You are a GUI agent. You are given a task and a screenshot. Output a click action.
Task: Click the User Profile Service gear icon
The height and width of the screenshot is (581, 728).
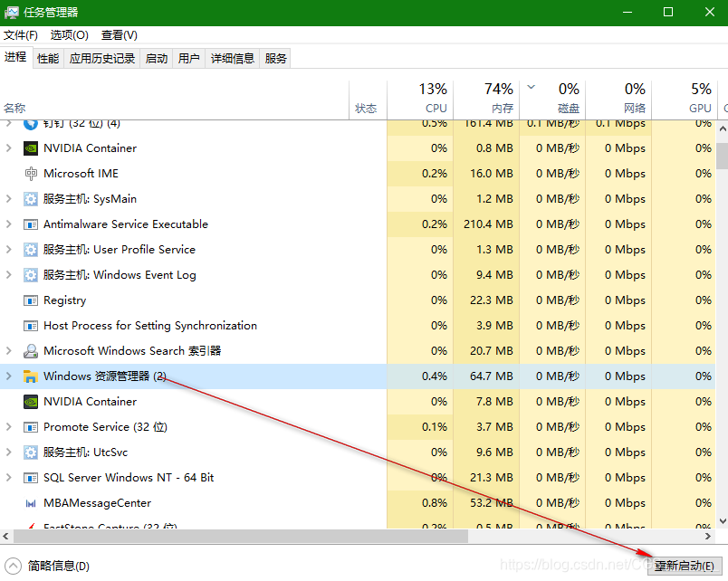pyautogui.click(x=31, y=250)
